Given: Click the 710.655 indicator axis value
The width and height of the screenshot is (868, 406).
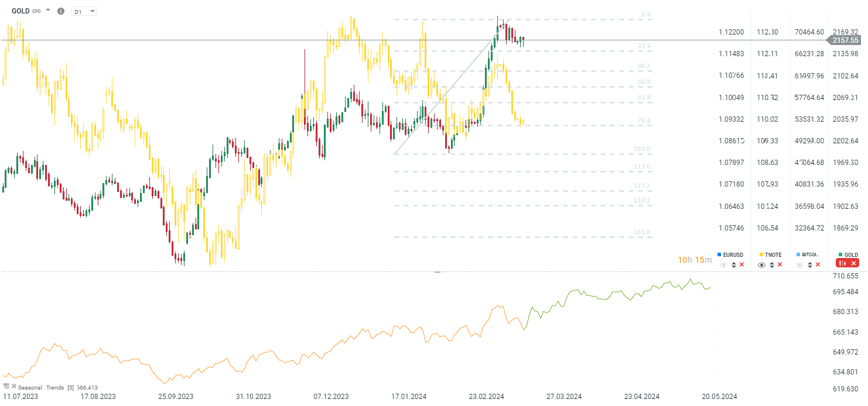Looking at the screenshot, I should coord(845,276).
